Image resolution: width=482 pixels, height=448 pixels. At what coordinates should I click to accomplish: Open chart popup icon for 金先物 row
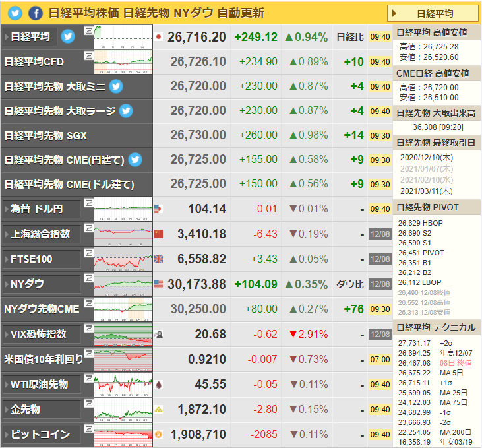(x=89, y=403)
